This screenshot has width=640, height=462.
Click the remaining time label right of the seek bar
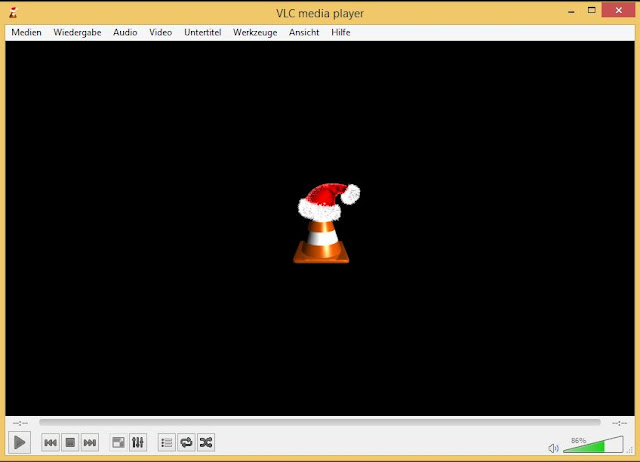pos(619,423)
